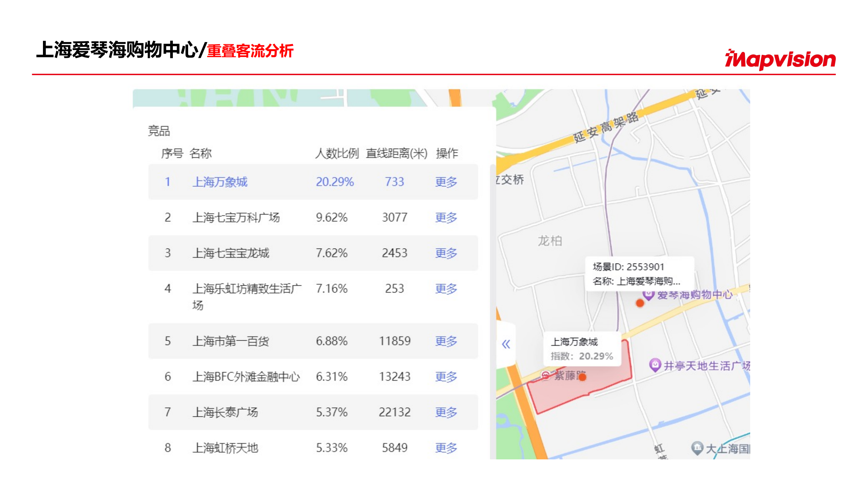Click the orange dot inside the red 万象城 area

pyautogui.click(x=582, y=377)
